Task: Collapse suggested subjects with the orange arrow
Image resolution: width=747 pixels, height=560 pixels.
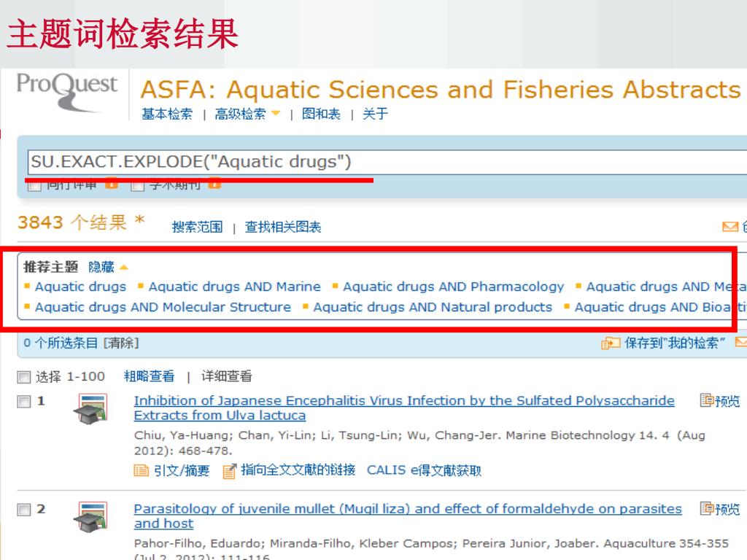Action: coord(124,268)
